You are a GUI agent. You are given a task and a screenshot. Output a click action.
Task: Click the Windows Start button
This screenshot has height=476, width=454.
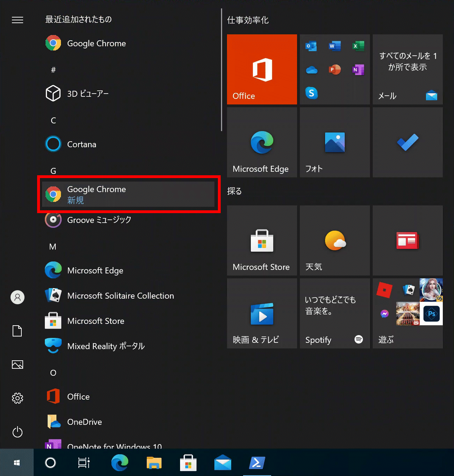pos(17,463)
